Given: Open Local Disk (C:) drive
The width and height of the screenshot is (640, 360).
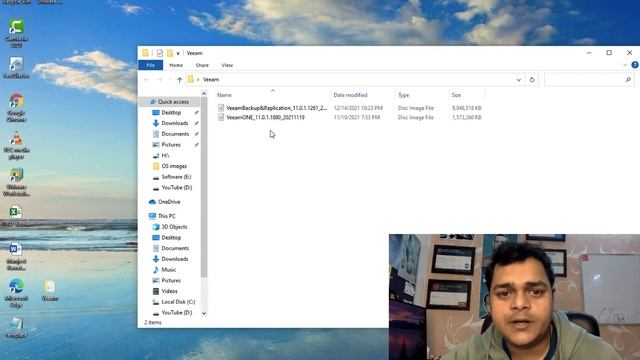Looking at the screenshot, I should [x=178, y=302].
